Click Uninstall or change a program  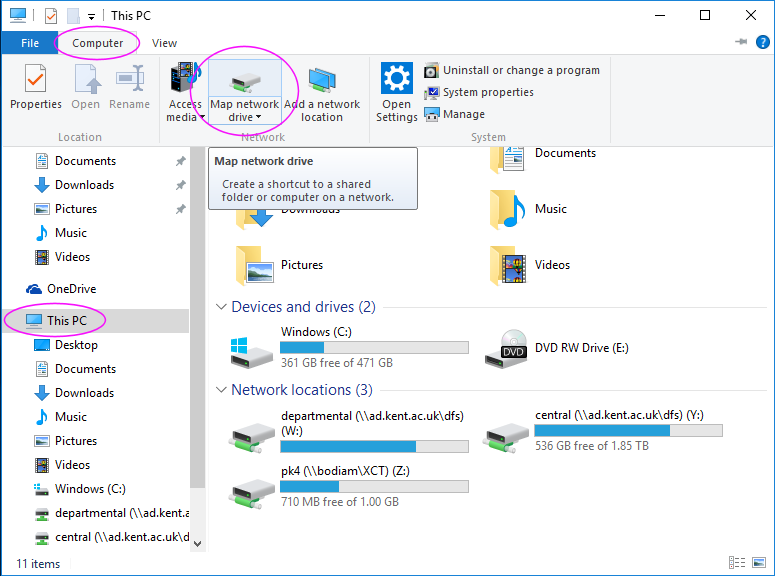coord(512,71)
